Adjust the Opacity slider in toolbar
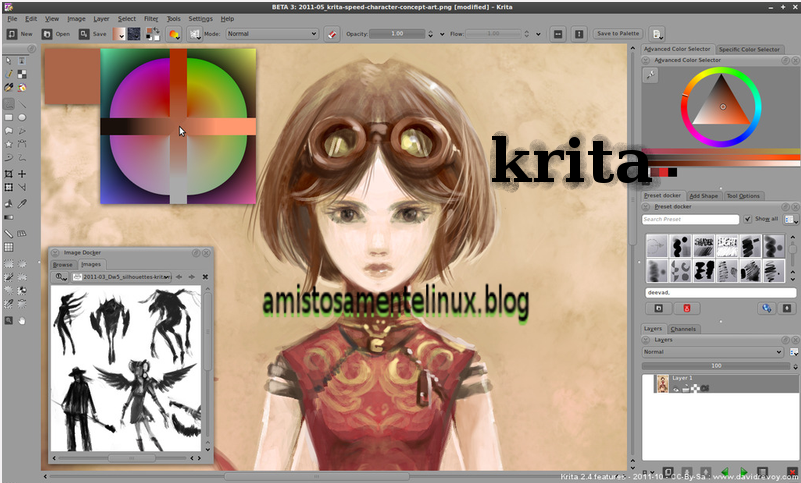The image size is (801, 483). pos(397,34)
